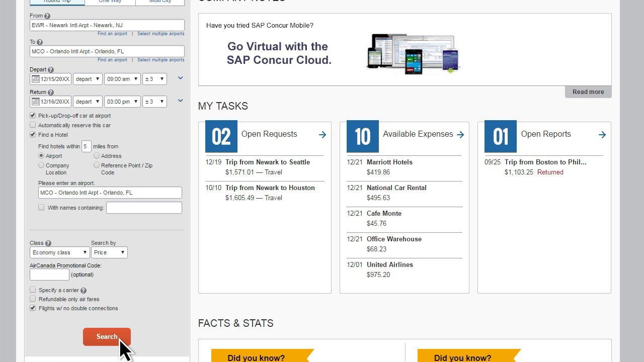Select the Company Location radio button

tap(41, 165)
